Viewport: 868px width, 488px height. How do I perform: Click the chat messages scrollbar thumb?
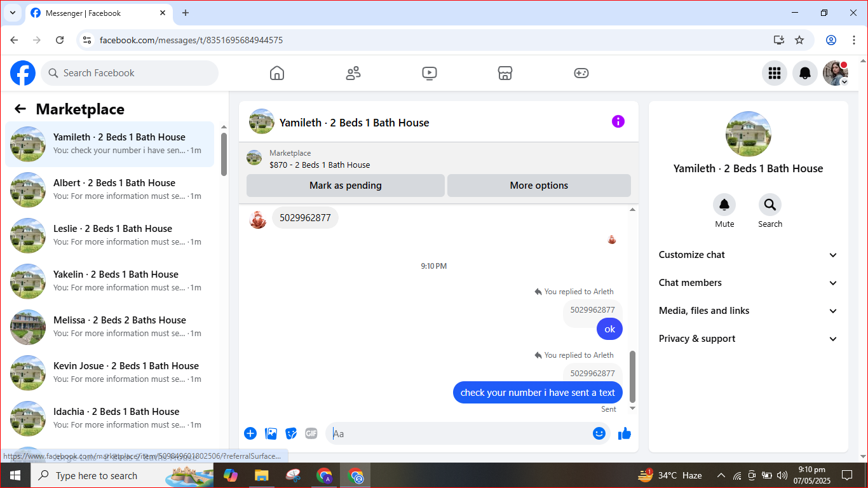[x=632, y=376]
